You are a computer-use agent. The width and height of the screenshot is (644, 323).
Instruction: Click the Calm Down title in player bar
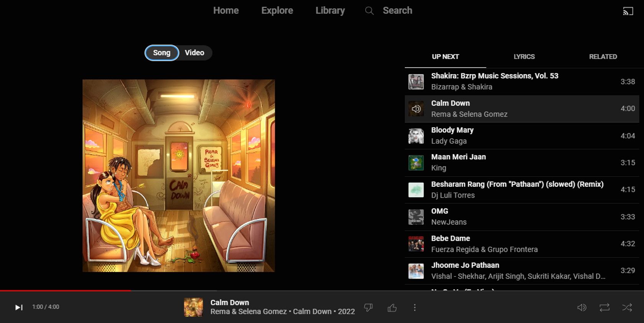pyautogui.click(x=230, y=303)
